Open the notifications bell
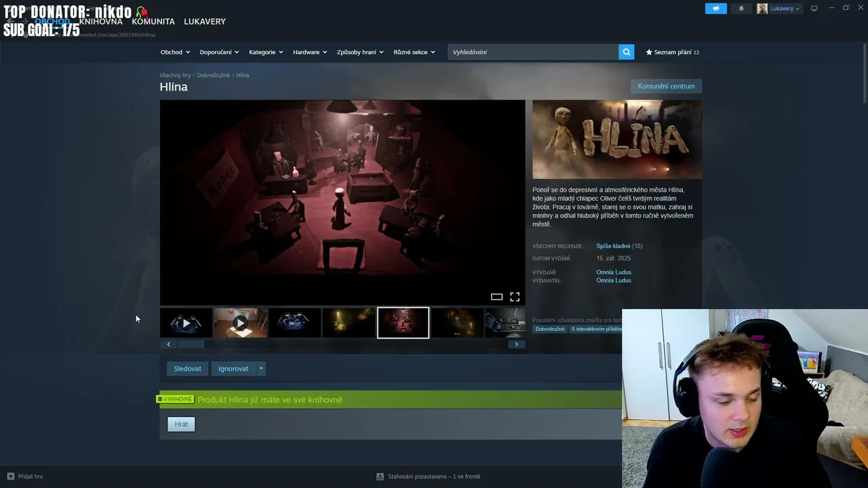 pos(741,8)
